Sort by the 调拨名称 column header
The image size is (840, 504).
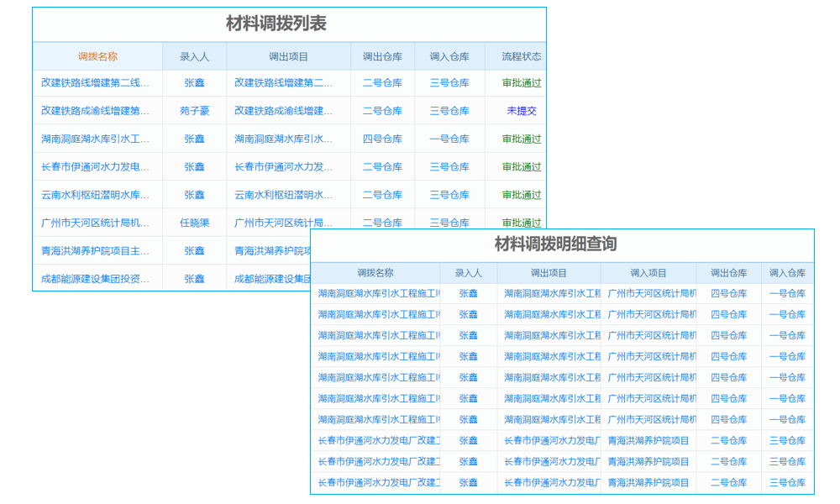point(97,55)
